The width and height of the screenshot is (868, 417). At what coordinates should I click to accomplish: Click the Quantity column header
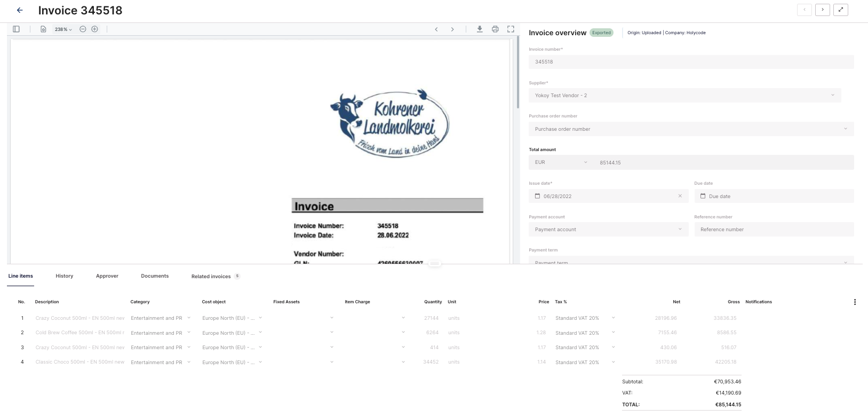[433, 302]
